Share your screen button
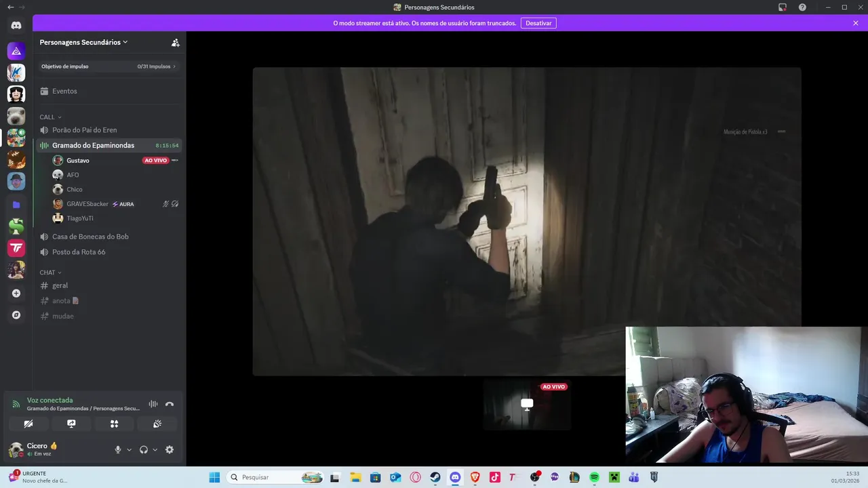Viewport: 868px width, 488px height. point(71,424)
